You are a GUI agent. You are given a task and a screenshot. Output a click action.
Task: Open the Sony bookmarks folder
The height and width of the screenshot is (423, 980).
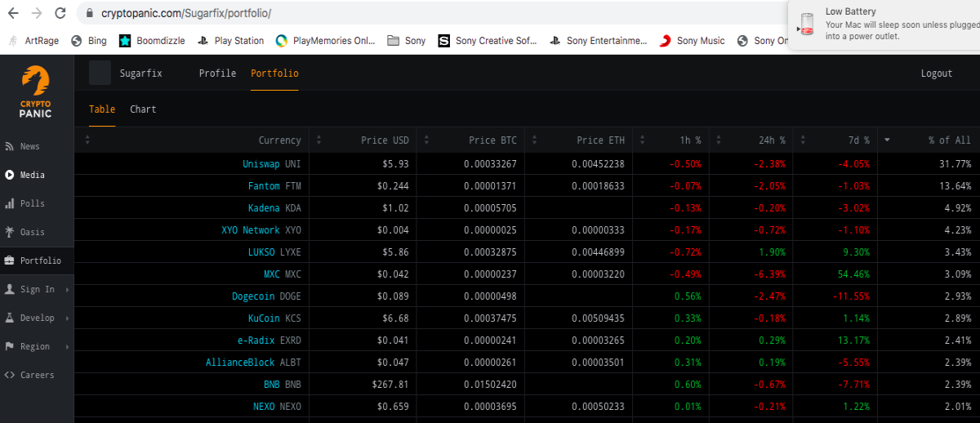pyautogui.click(x=407, y=40)
